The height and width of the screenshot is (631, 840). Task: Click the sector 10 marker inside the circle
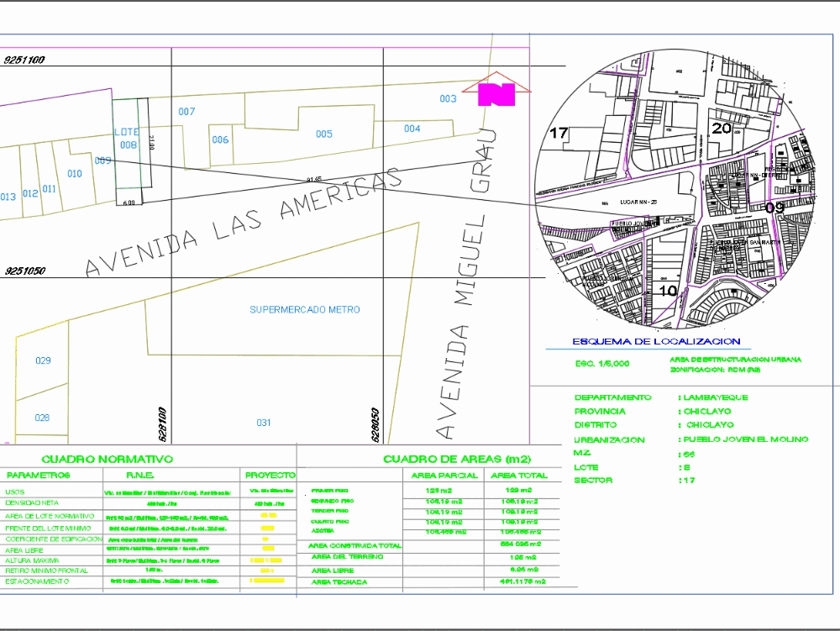(669, 290)
